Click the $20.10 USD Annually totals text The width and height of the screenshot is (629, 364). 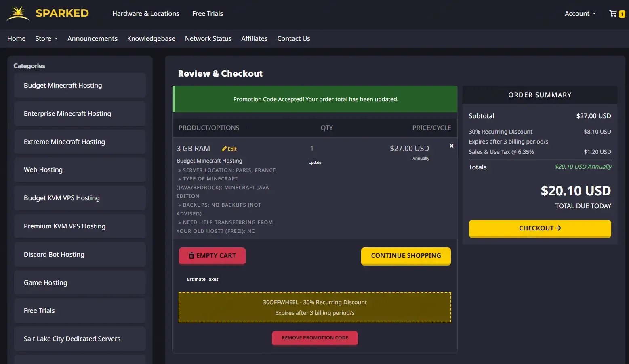click(x=583, y=167)
